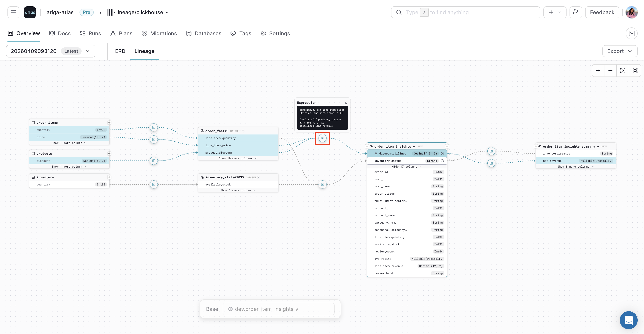The width and height of the screenshot is (644, 334).
Task: Copy the Expression code snippet
Action: click(x=346, y=102)
